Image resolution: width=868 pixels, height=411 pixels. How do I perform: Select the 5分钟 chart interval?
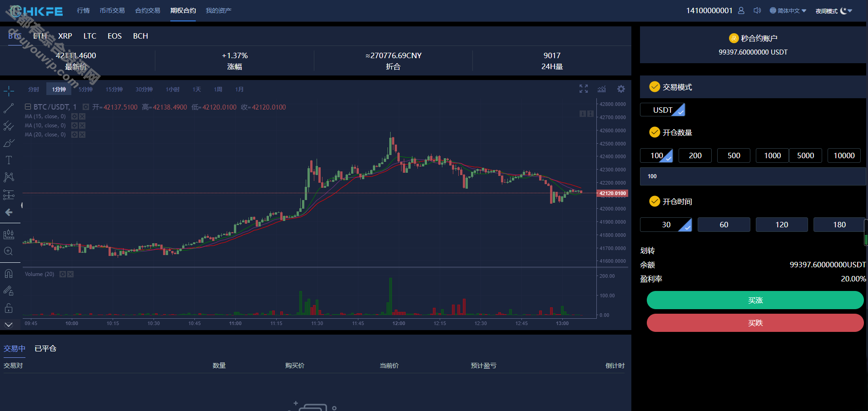tap(85, 90)
